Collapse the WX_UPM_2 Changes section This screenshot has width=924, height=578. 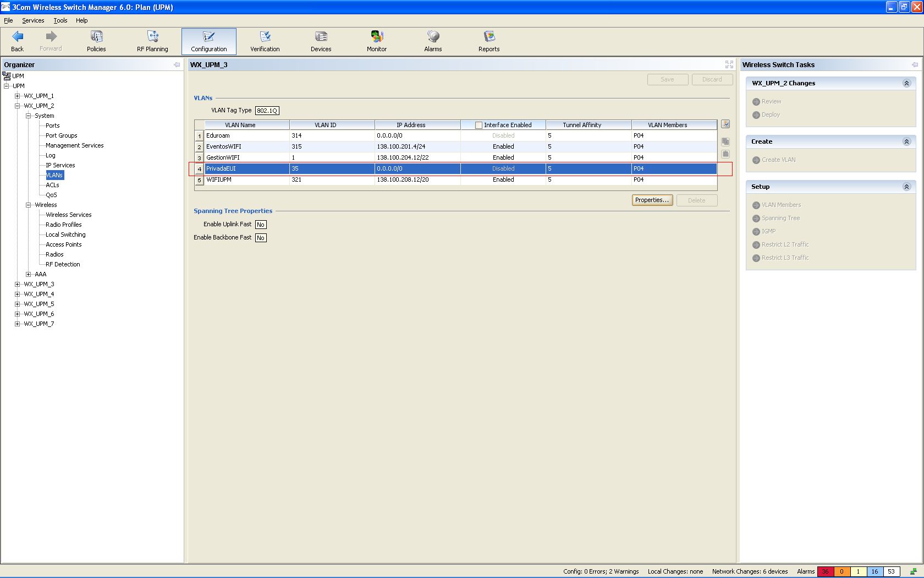906,84
